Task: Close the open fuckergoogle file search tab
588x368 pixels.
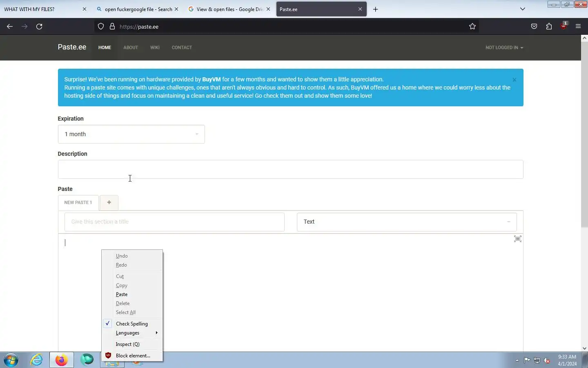Action: coord(176,9)
